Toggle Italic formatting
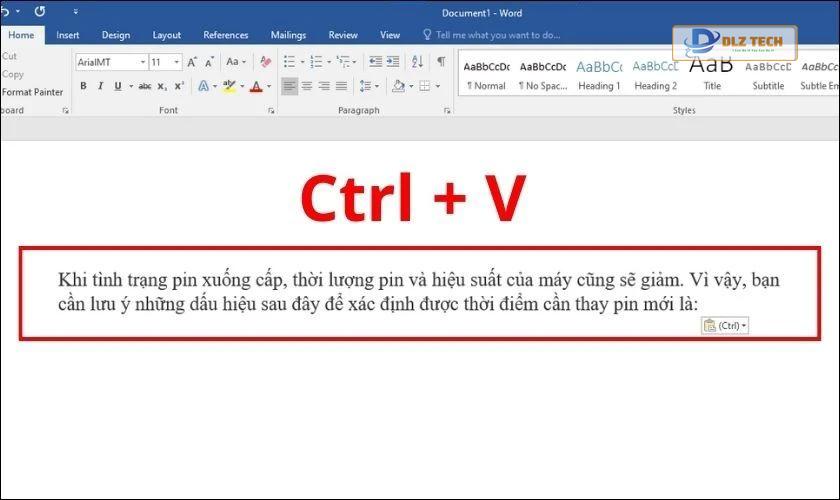The image size is (840, 500). (x=100, y=86)
